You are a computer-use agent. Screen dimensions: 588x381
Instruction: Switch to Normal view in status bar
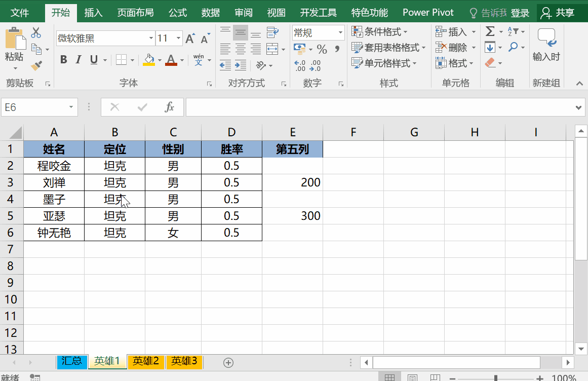pyautogui.click(x=389, y=377)
